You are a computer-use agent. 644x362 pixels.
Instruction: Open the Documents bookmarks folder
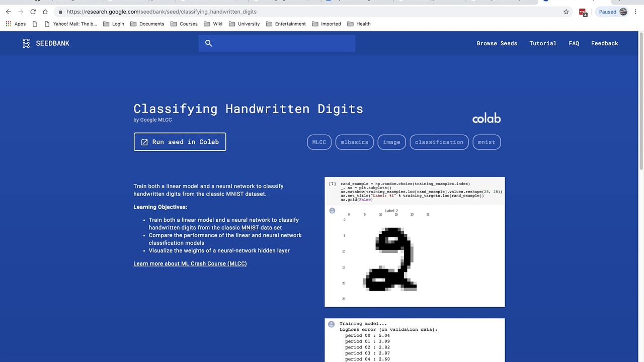click(x=147, y=24)
